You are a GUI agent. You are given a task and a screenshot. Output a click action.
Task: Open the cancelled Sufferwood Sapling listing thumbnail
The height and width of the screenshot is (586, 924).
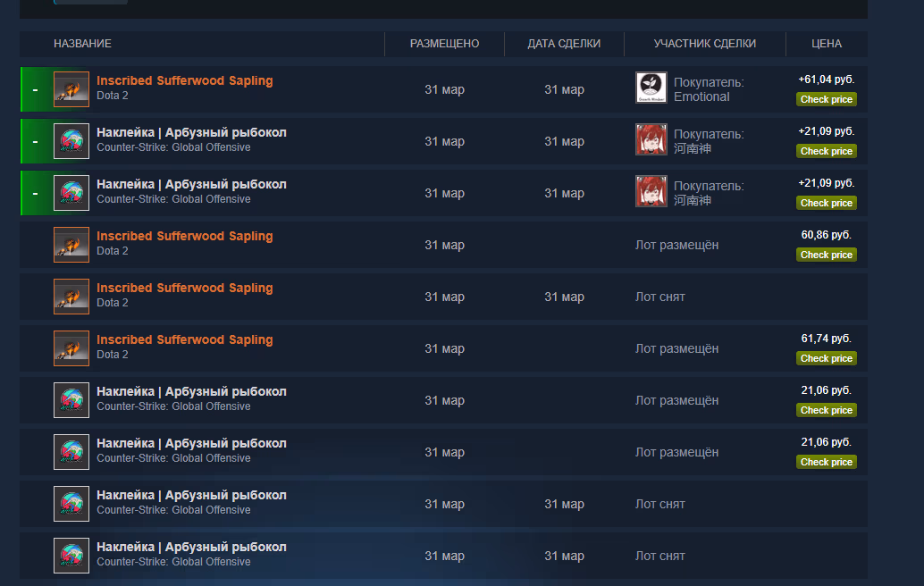coord(71,297)
